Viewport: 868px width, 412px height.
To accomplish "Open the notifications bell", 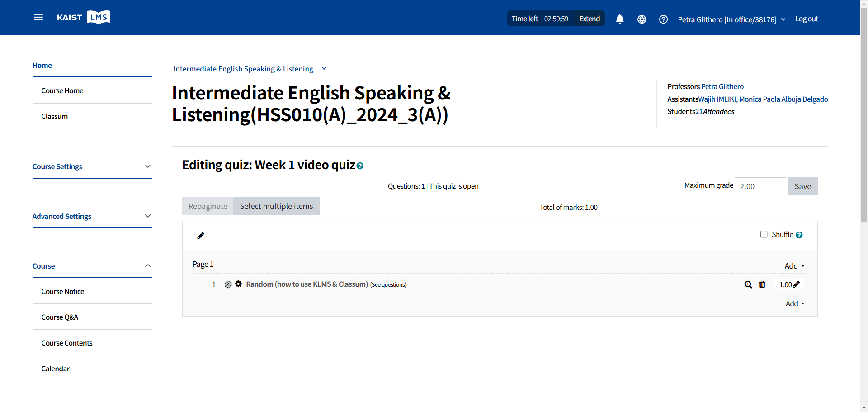I will [x=620, y=19].
